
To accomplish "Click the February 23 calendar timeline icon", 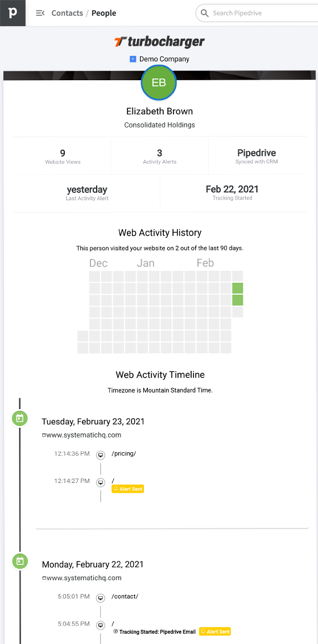I will [x=20, y=419].
